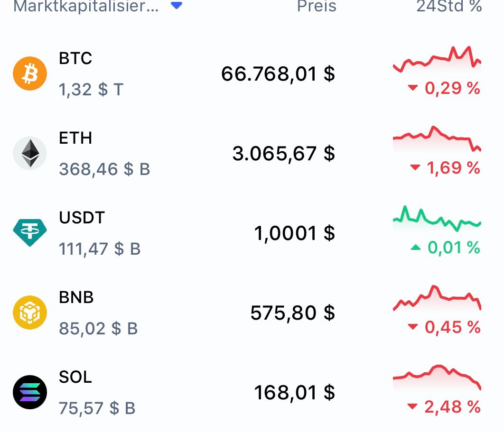
Task: Click the red down-arrow next to SOL's 2,48 %
Action: tap(413, 406)
